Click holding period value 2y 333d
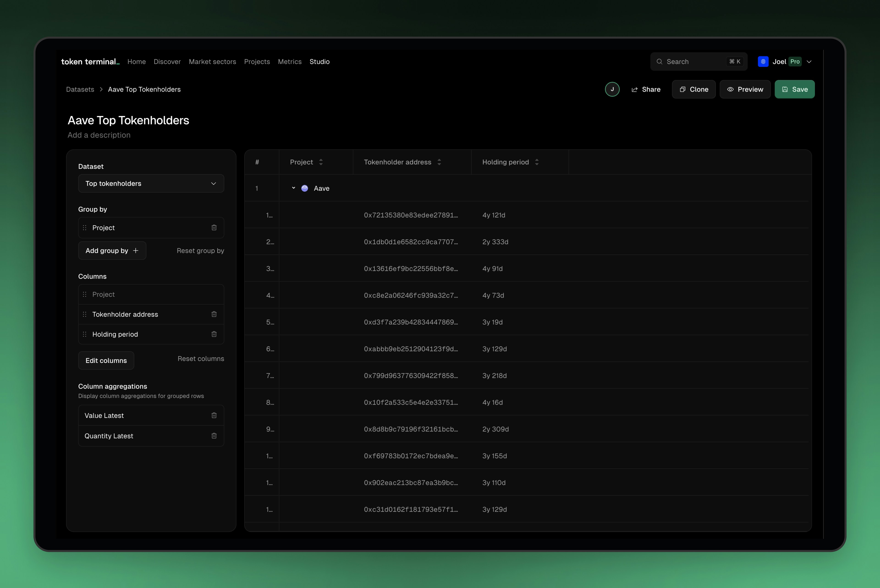This screenshot has width=880, height=588. pos(495,242)
